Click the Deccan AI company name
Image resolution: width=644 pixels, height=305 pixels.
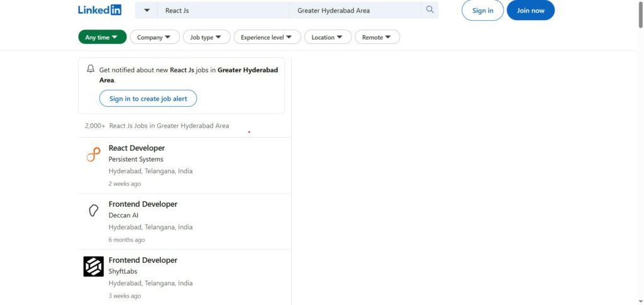coord(124,215)
